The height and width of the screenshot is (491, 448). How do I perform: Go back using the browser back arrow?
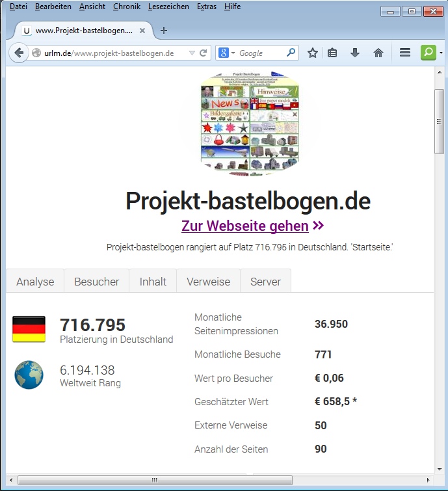(19, 53)
